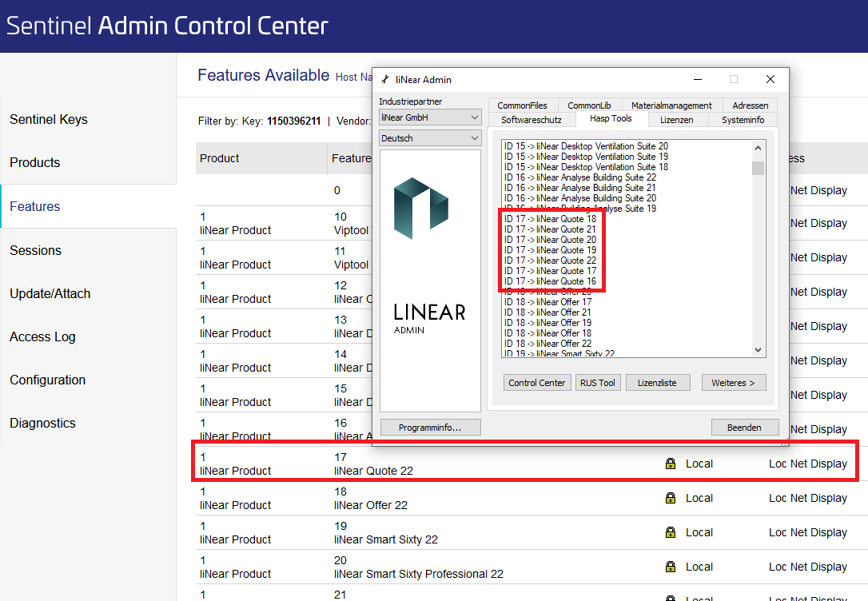Screen dimensions: 868x601
Task: Open the Industriepartner liNear GmbH dropdown
Action: click(x=430, y=117)
